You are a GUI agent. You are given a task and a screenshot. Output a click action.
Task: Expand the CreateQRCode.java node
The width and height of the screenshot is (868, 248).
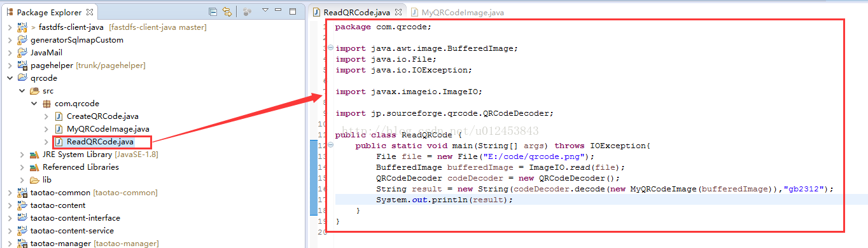(46, 116)
